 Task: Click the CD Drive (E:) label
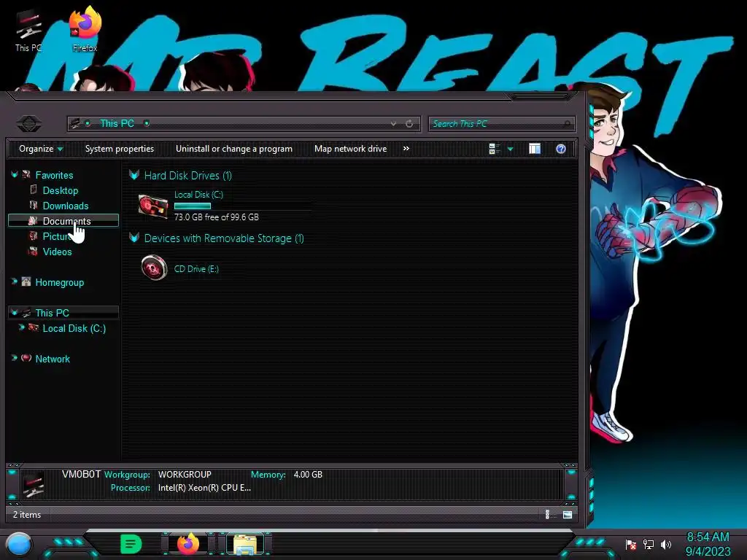pyautogui.click(x=196, y=269)
